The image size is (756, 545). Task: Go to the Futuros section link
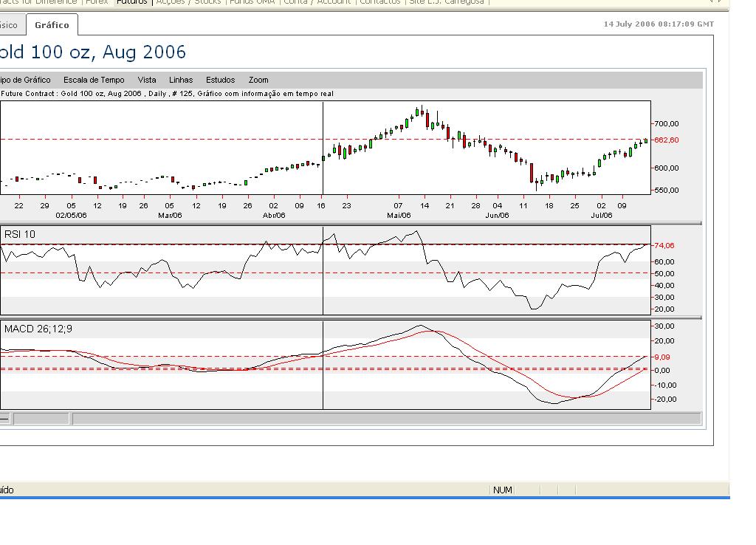click(132, 2)
